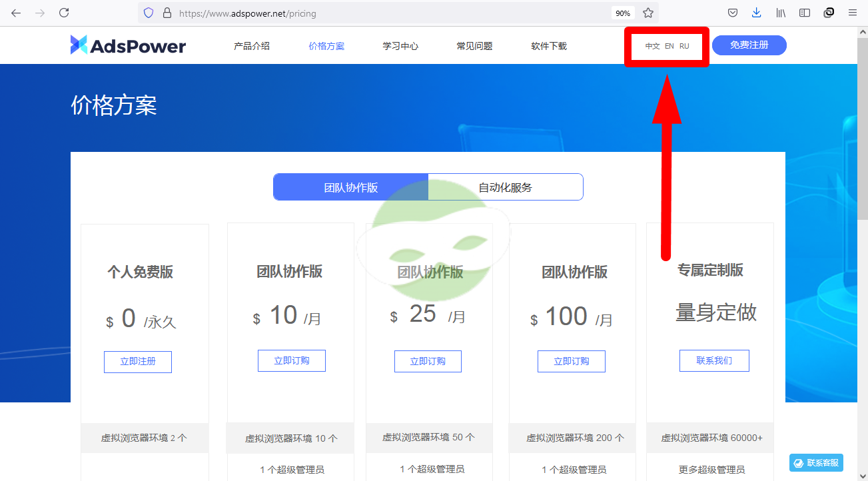The width and height of the screenshot is (868, 481).
Task: Click 虚拟浏览器环境 50 个 row
Action: click(429, 438)
